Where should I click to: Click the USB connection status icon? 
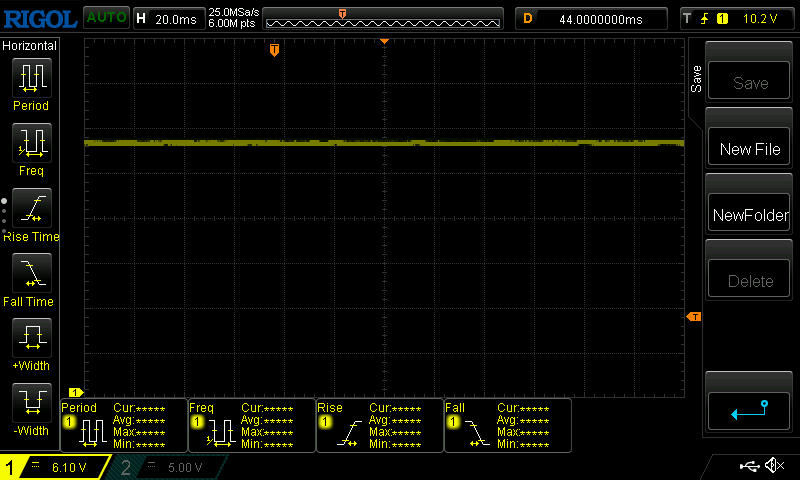point(749,466)
